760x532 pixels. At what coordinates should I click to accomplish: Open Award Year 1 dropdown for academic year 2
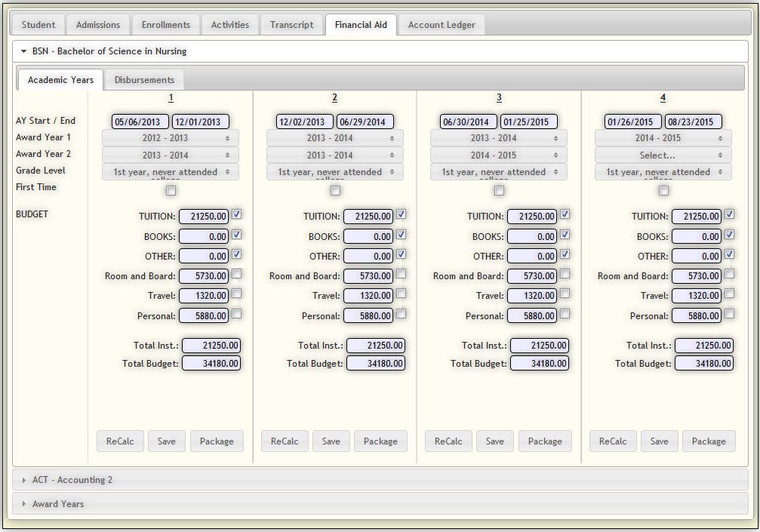pyautogui.click(x=335, y=138)
